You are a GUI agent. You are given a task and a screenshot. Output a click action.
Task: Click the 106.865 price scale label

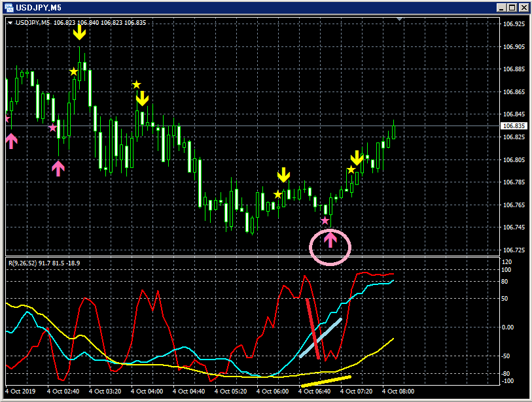pos(514,92)
